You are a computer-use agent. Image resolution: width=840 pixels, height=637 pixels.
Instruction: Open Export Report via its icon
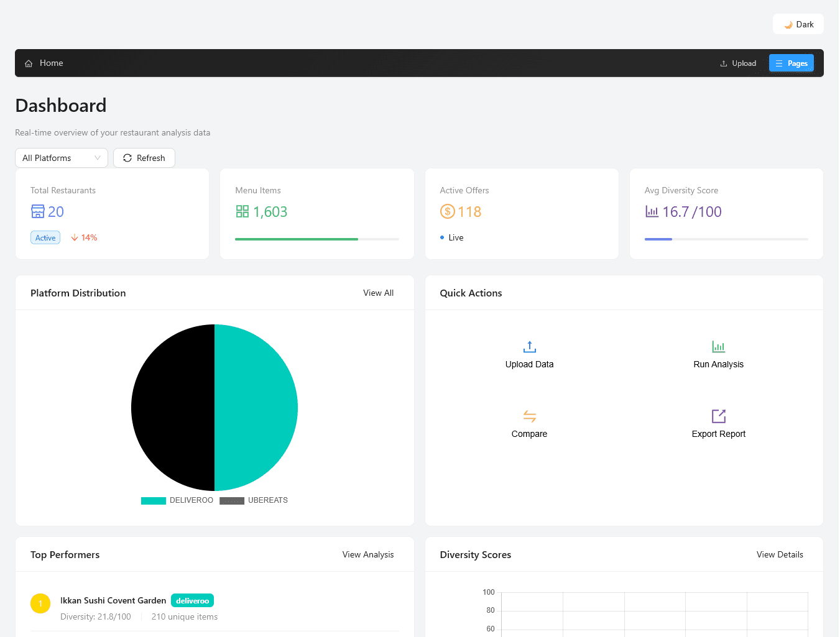(x=718, y=416)
